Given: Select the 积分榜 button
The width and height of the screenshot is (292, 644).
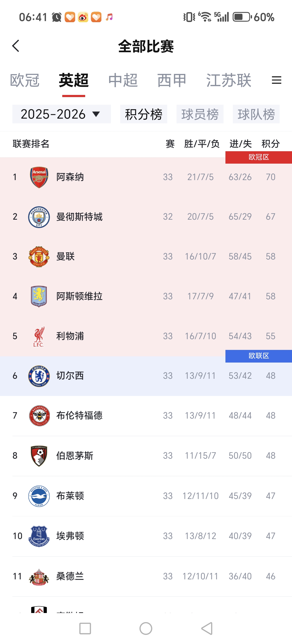Looking at the screenshot, I should pyautogui.click(x=144, y=114).
